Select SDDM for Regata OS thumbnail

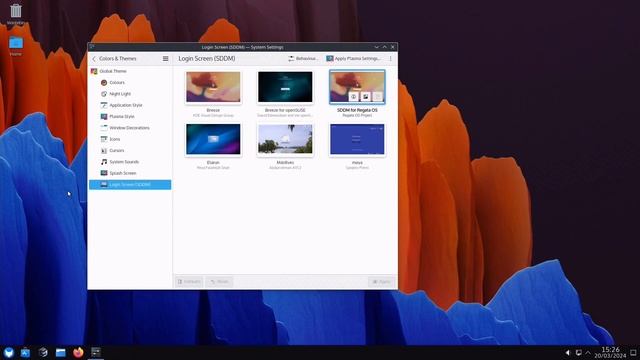(357, 87)
